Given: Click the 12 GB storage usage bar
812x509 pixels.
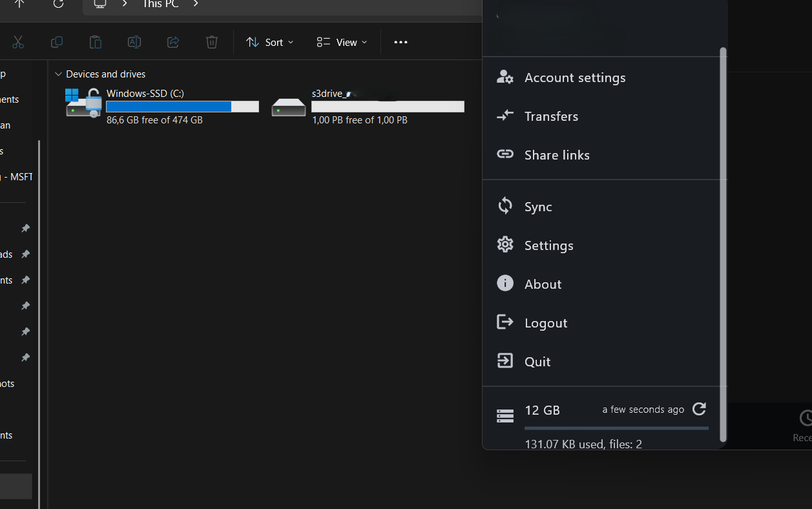Looking at the screenshot, I should point(616,427).
